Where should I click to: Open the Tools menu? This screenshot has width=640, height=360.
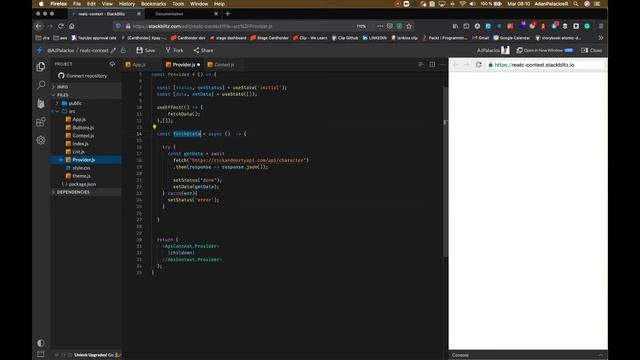click(178, 4)
